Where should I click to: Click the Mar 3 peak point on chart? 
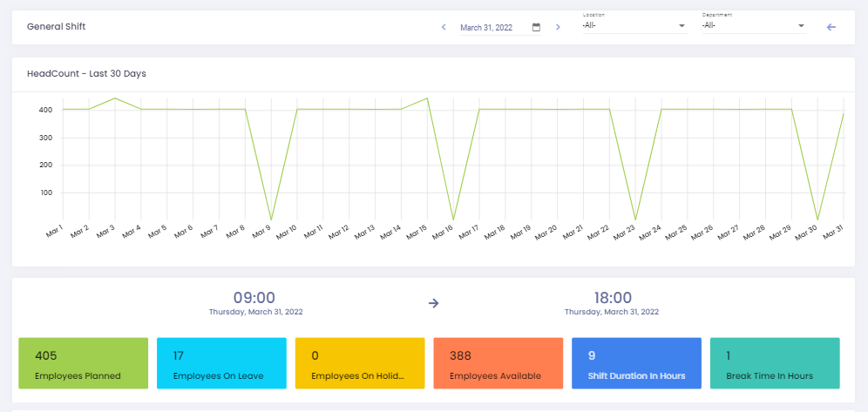click(114, 98)
